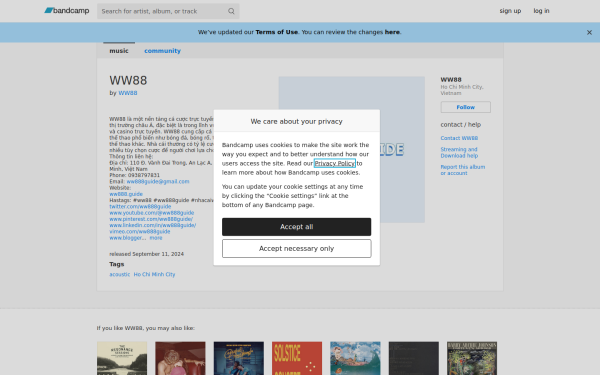Open the vimeo.com/ww888guide link
This screenshot has height=375, width=600.
[140, 232]
